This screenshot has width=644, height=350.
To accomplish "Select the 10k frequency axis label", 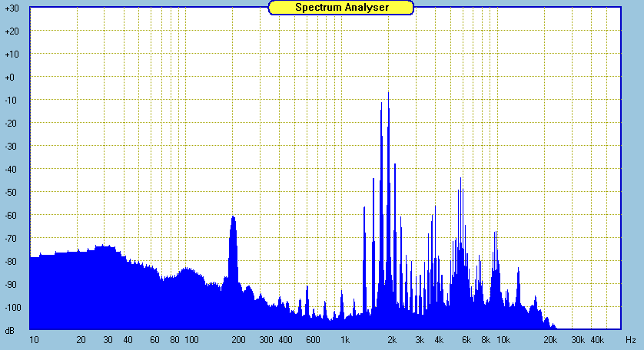I will point(503,340).
